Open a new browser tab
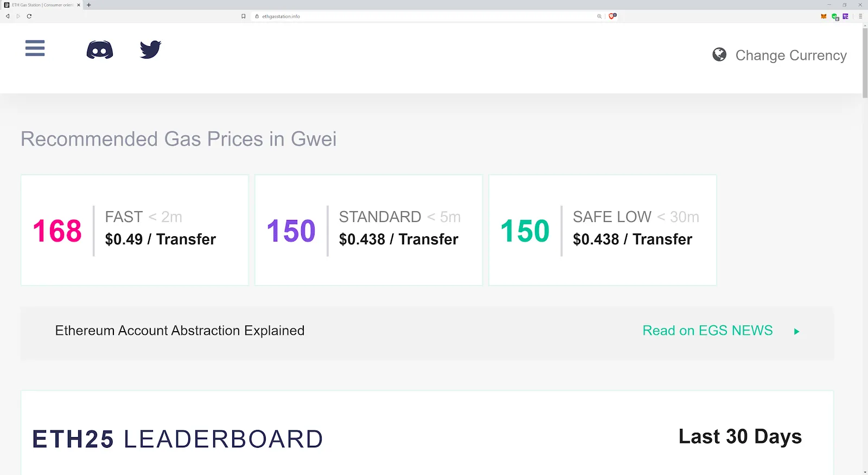The width and height of the screenshot is (868, 475). [x=89, y=5]
